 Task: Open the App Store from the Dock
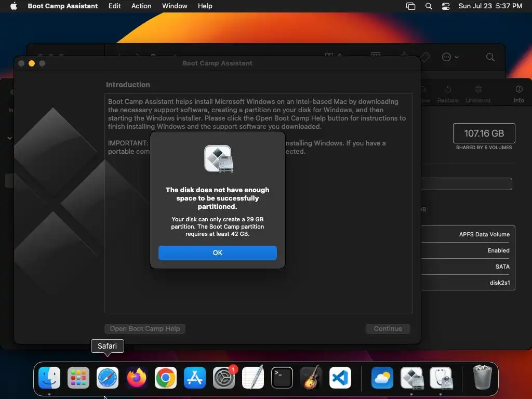195,378
